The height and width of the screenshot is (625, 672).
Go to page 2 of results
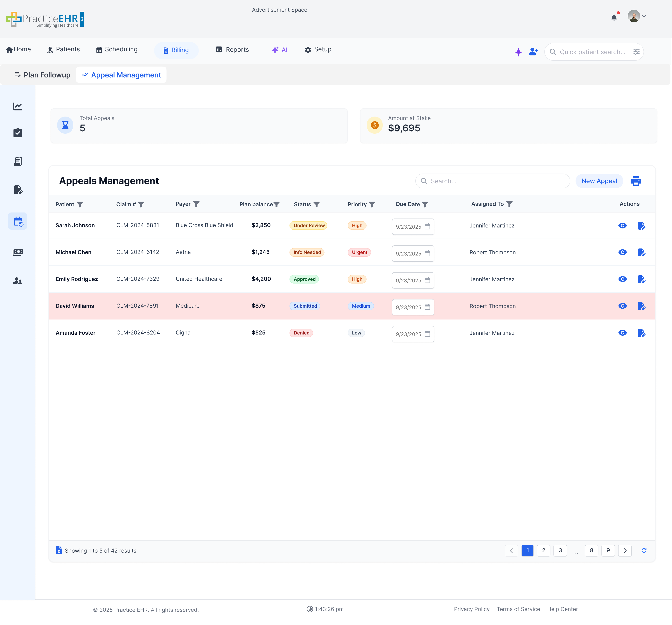point(543,550)
